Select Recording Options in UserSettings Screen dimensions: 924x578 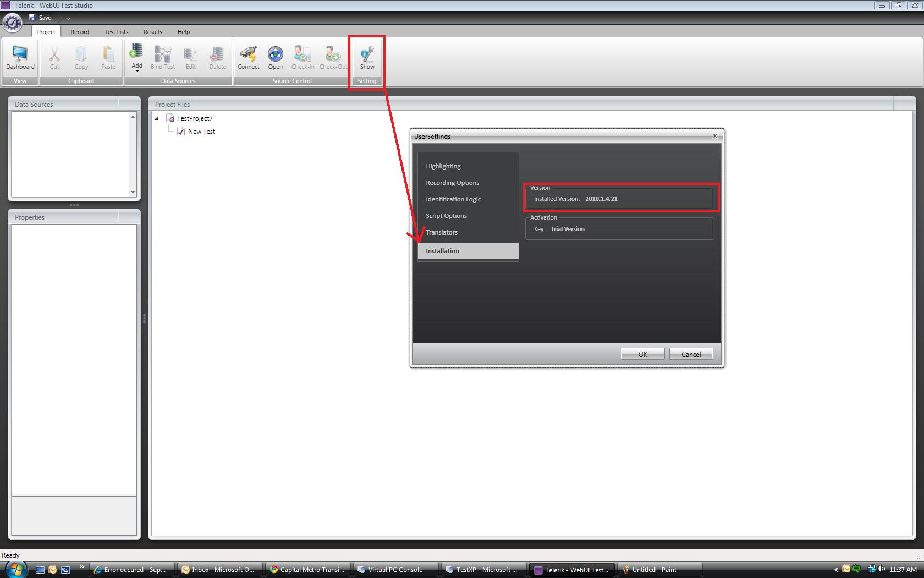point(453,183)
